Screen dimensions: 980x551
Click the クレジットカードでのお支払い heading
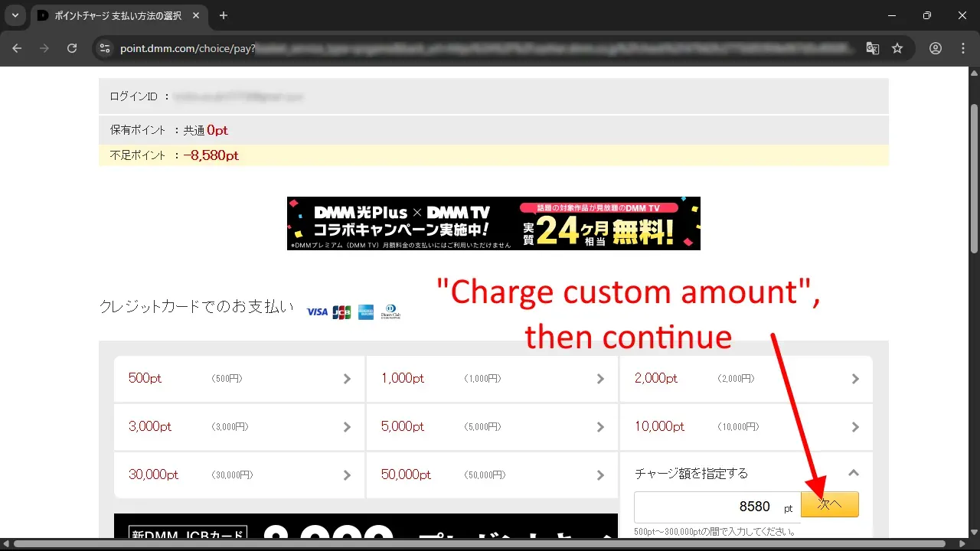197,307
